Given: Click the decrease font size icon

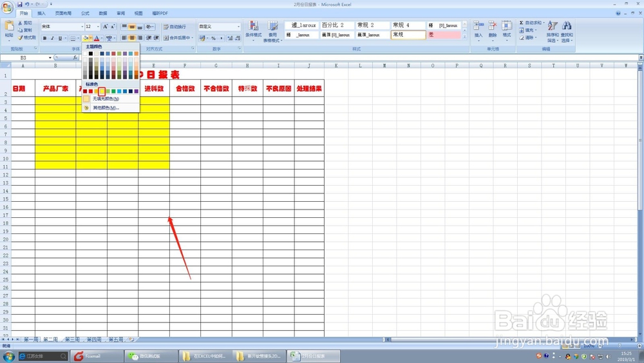Looking at the screenshot, I should (x=113, y=26).
